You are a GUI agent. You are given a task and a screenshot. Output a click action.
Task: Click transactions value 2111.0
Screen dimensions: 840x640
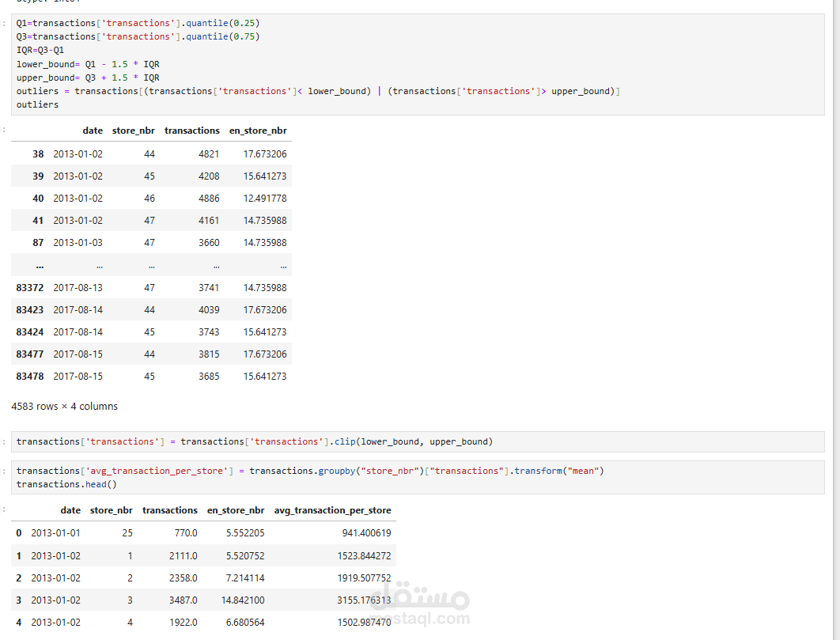pyautogui.click(x=184, y=556)
